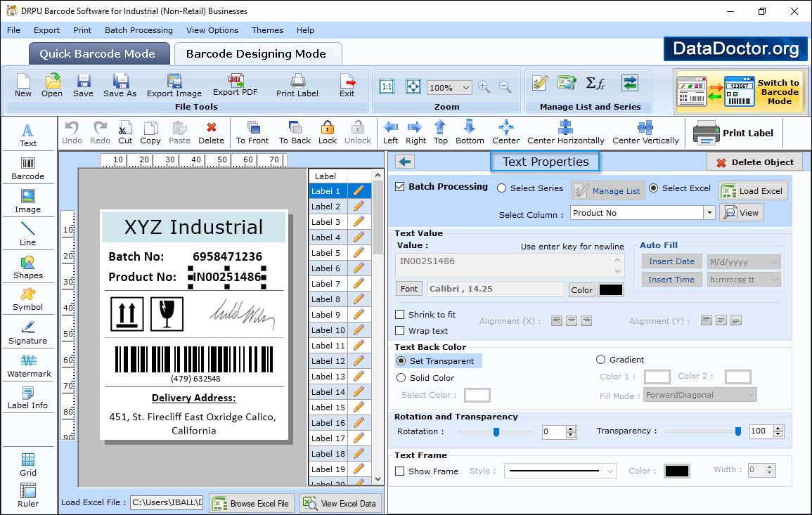The width and height of the screenshot is (812, 515).
Task: Select the Barcode tool in sidebar
Action: pos(27,167)
